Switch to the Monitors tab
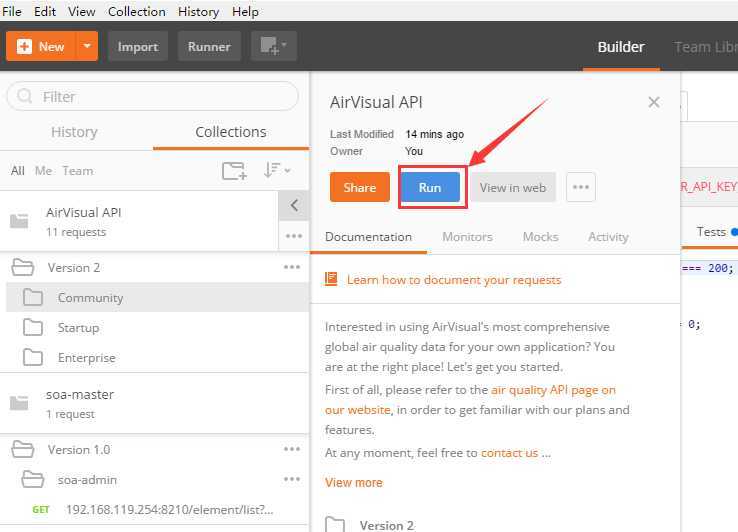The height and width of the screenshot is (532, 738). (467, 237)
